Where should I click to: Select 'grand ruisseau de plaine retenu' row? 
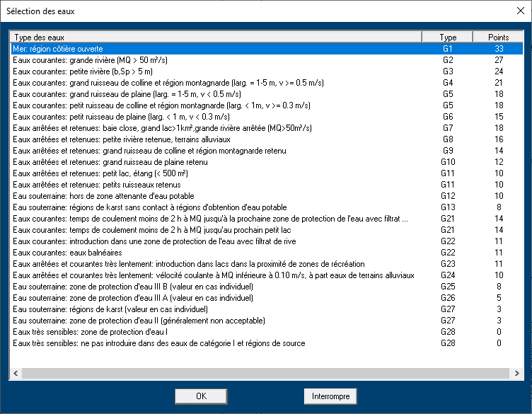coord(267,162)
